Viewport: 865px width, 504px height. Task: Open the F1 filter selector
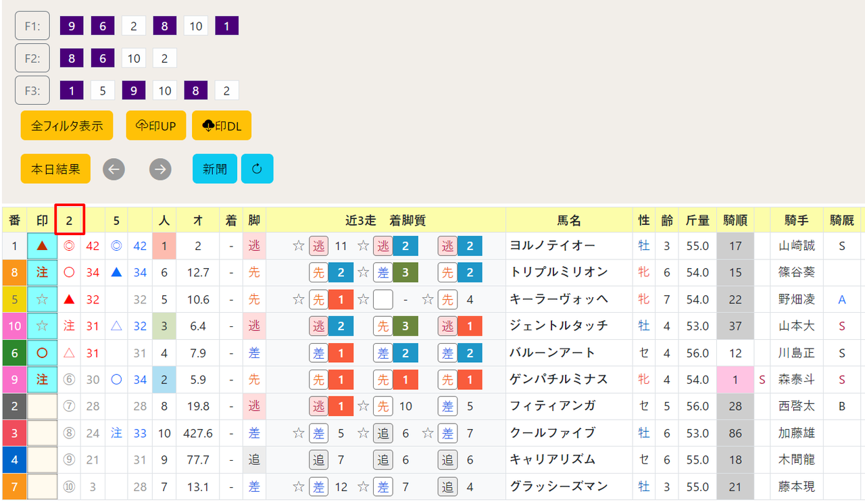pos(32,26)
